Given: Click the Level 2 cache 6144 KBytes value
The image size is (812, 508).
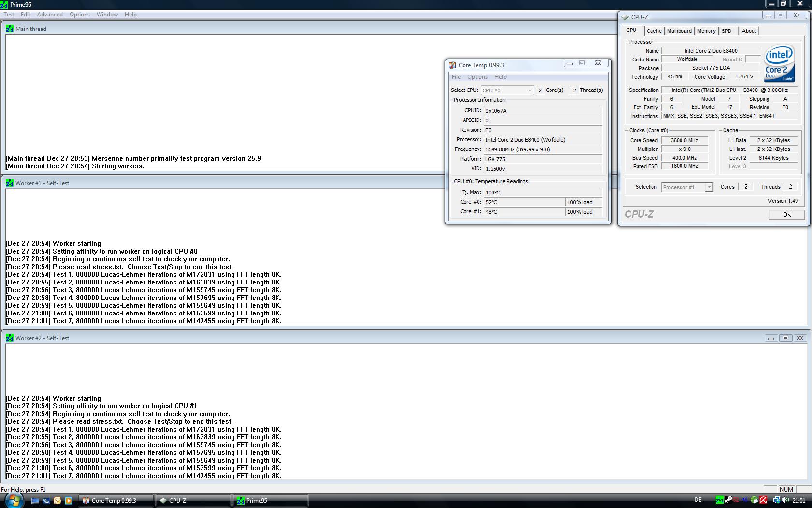Looking at the screenshot, I should (773, 158).
